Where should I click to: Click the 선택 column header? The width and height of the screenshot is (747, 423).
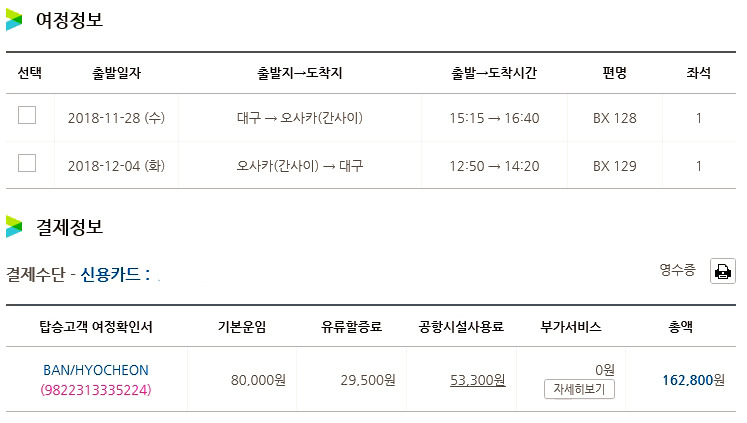(x=30, y=73)
